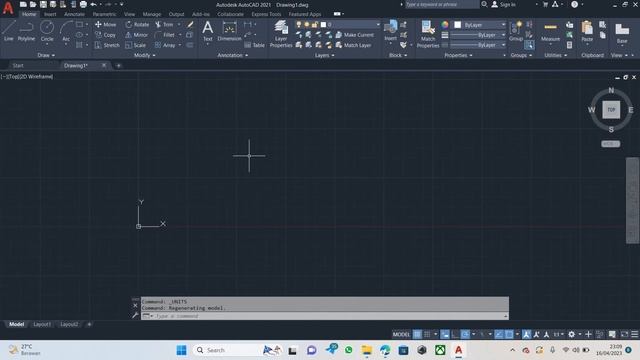Switch to the Layout1 tab

42,324
